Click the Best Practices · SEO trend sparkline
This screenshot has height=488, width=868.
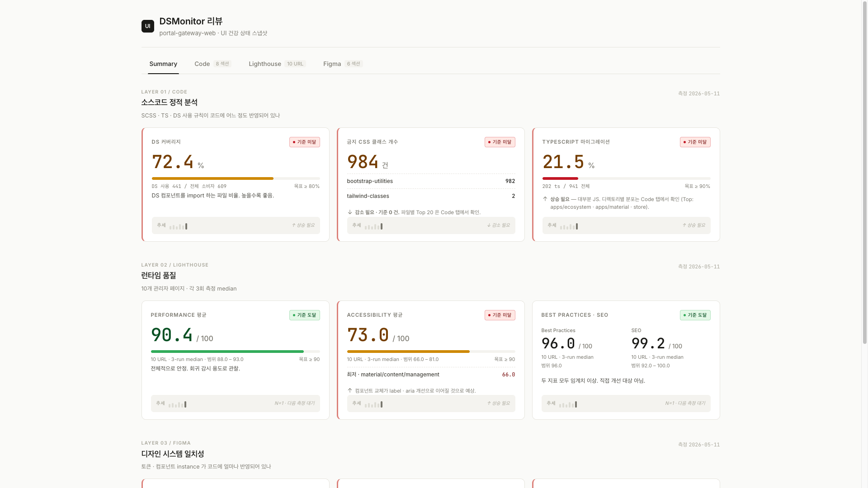[568, 404]
